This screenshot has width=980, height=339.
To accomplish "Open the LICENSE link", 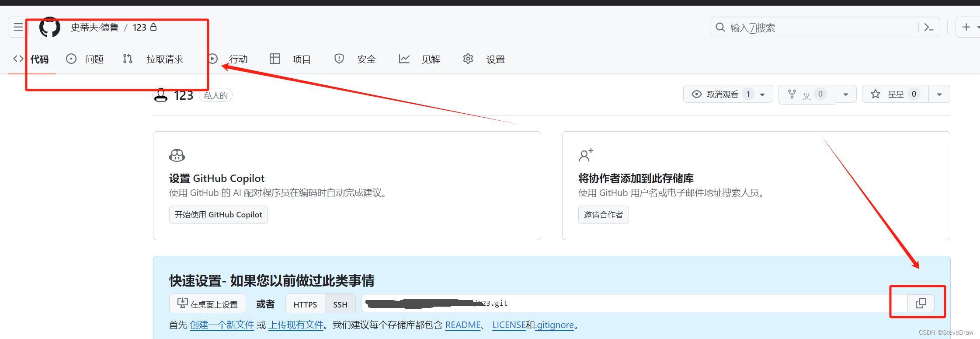I will (x=509, y=325).
